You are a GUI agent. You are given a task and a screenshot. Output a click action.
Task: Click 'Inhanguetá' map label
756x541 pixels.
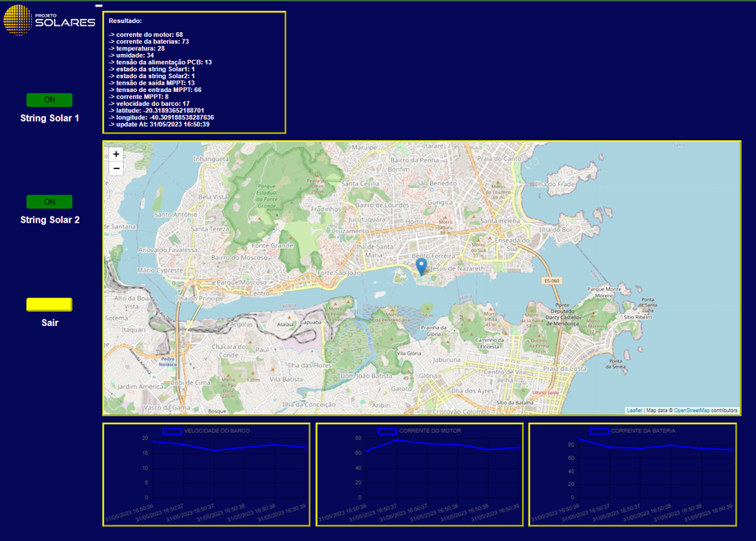coord(211,158)
